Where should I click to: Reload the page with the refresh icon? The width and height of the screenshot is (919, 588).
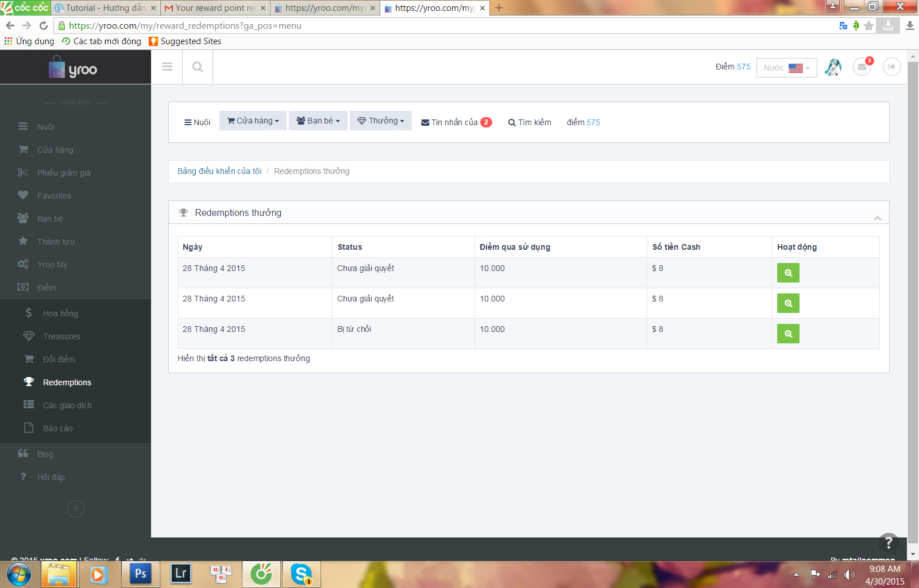coord(44,25)
